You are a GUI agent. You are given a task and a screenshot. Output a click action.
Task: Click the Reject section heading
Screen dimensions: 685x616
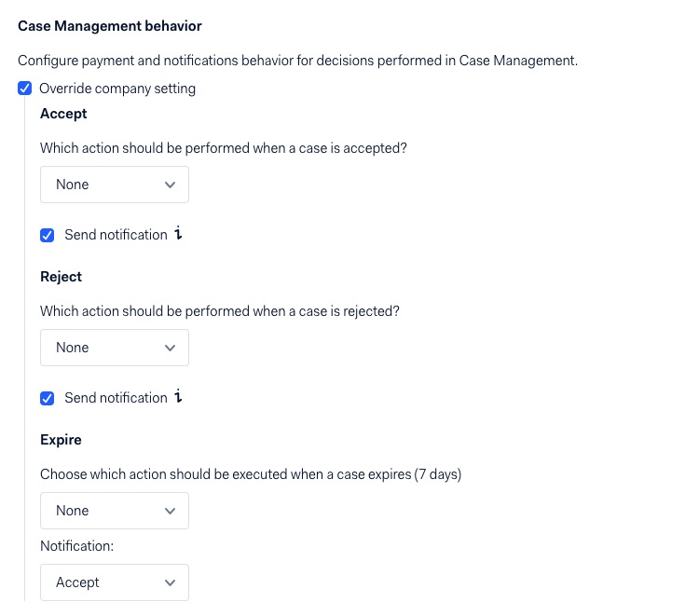62,277
